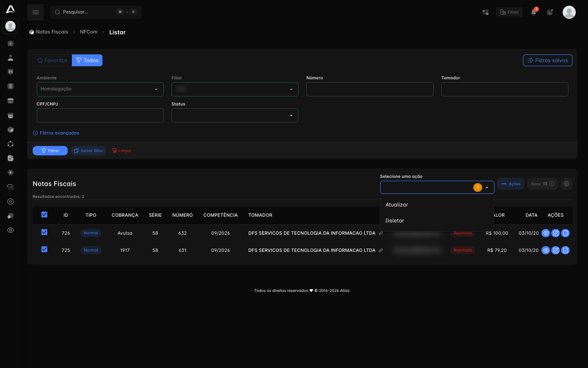Viewport: 588px width, 368px height.
Task: Open the home icon in the sidebar
Action: (11, 43)
